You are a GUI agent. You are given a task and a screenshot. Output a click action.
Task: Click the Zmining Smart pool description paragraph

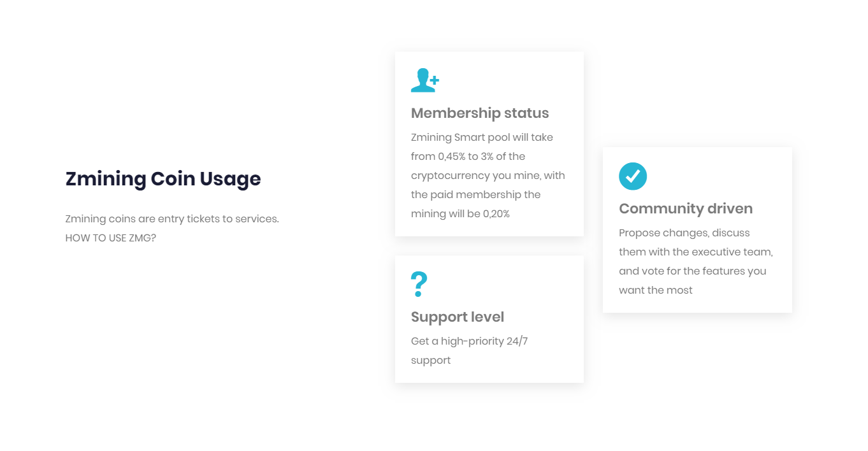(x=488, y=175)
